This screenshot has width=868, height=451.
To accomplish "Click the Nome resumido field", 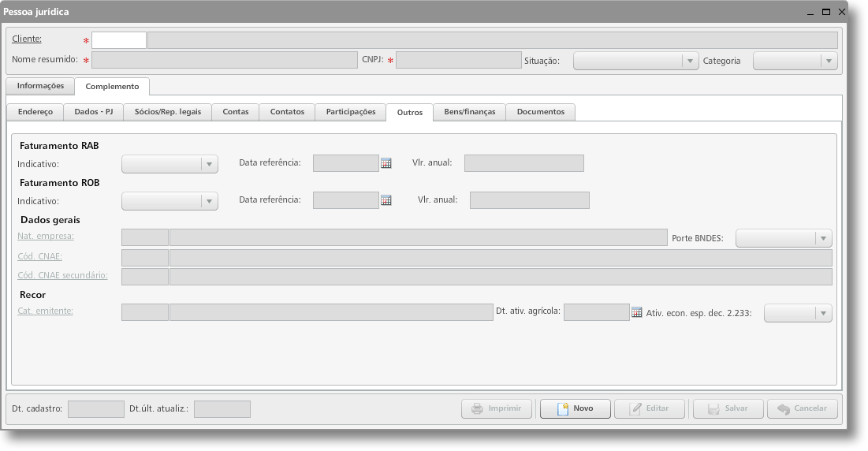I will click(x=224, y=61).
